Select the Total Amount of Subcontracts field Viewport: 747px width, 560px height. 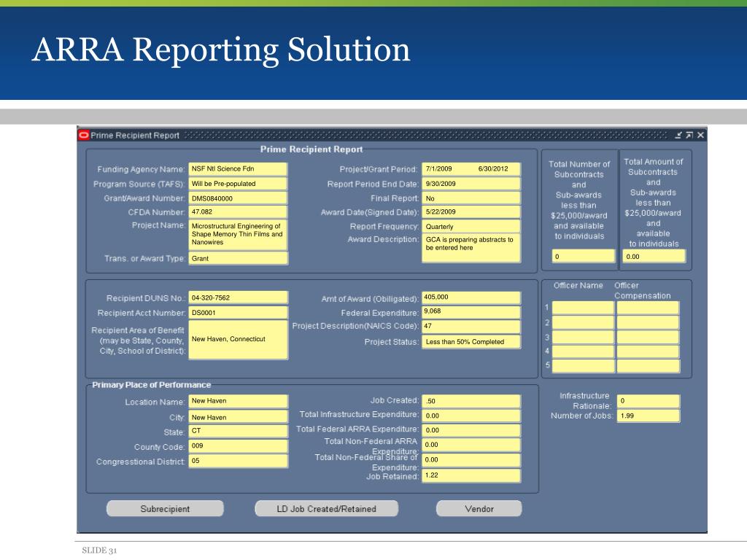point(654,256)
